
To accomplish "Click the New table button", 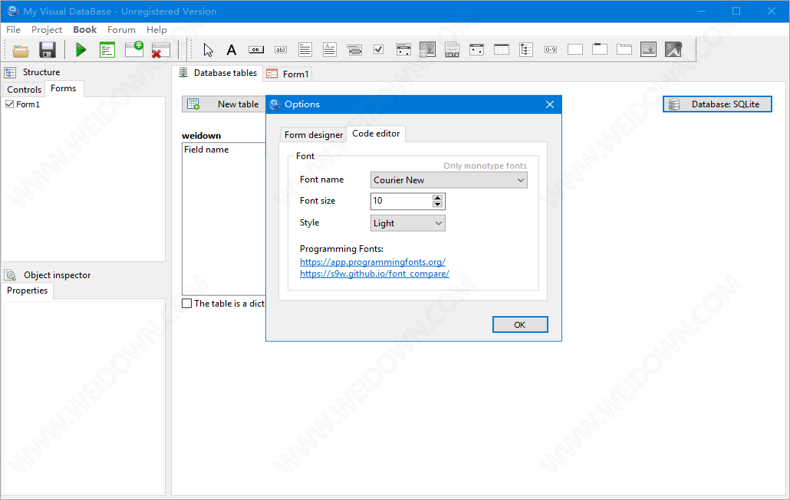I will point(224,104).
